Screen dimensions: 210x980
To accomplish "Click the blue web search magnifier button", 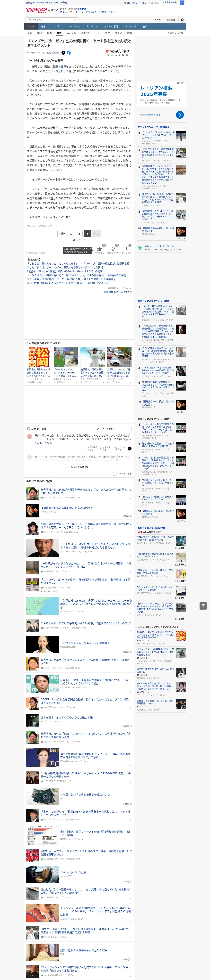I will [x=182, y=3].
